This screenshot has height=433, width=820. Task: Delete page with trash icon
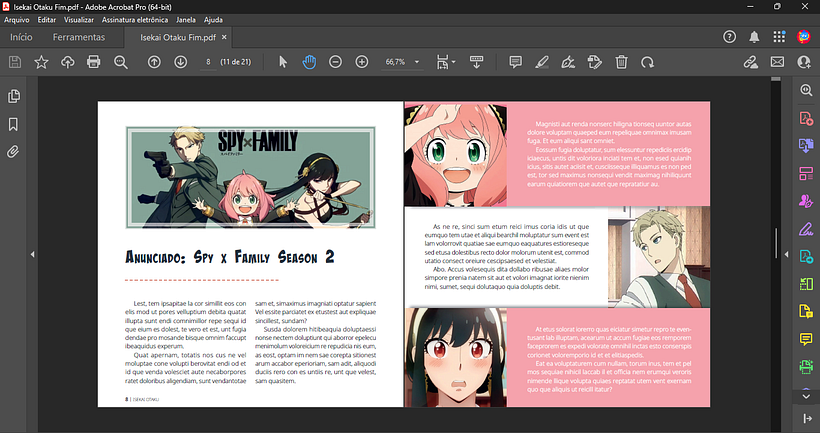pos(621,62)
